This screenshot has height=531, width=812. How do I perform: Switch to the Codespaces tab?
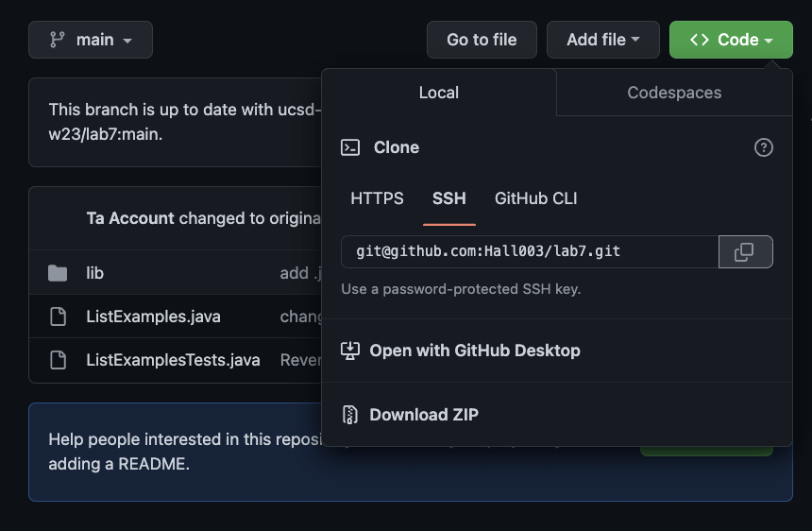click(x=674, y=93)
